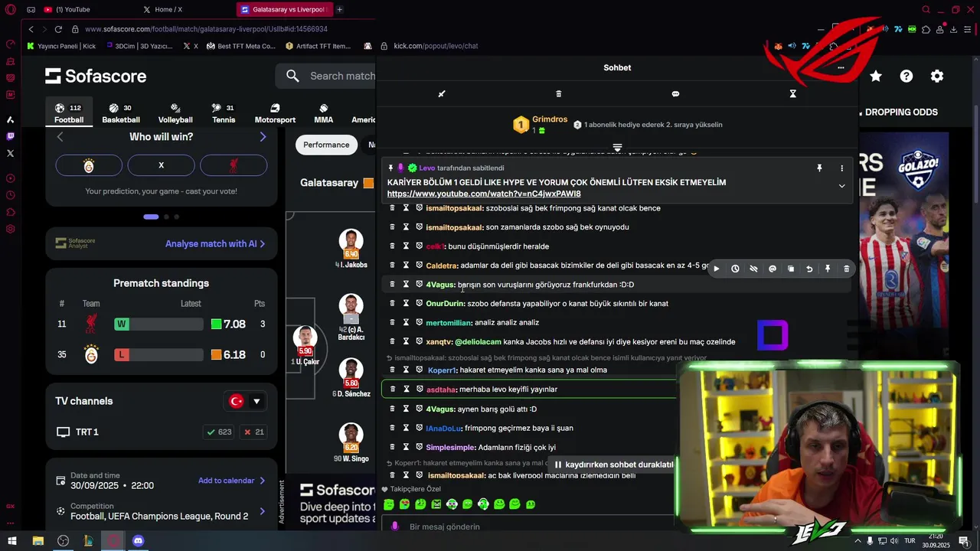Click the trash icon in message hover toolbar
Image resolution: width=980 pixels, height=551 pixels.
coord(846,269)
